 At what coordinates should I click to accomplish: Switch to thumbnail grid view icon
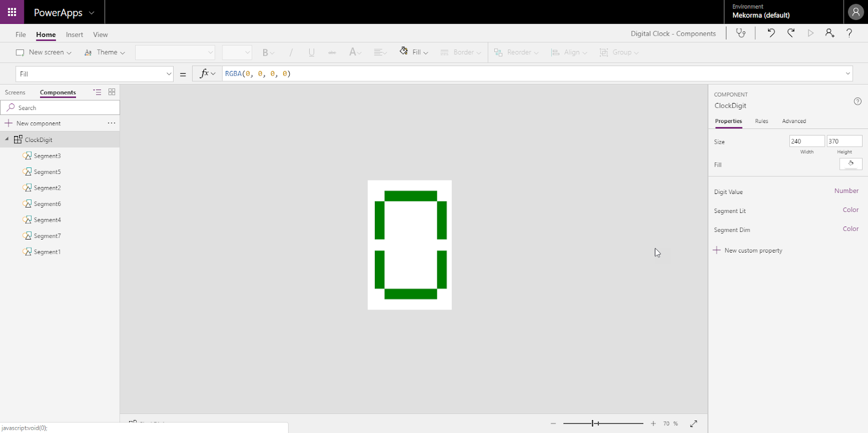tap(112, 92)
